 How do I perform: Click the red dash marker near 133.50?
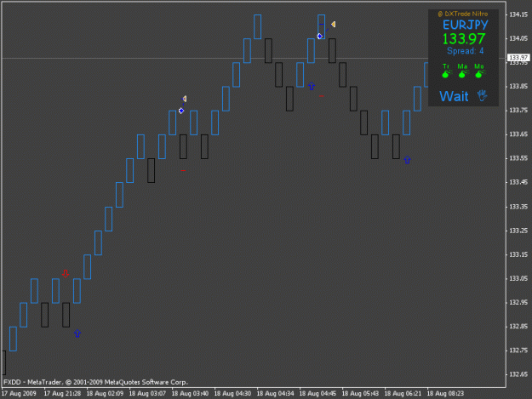click(x=183, y=170)
